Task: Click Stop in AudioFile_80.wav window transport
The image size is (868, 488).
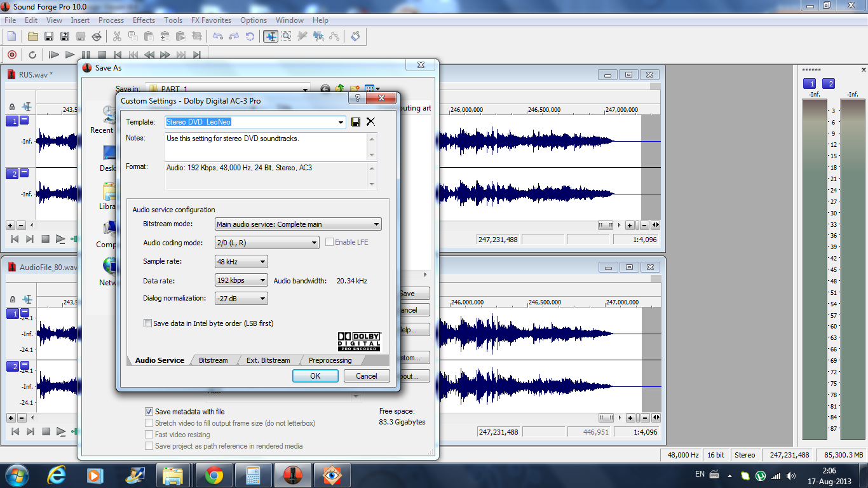Action: [46, 431]
